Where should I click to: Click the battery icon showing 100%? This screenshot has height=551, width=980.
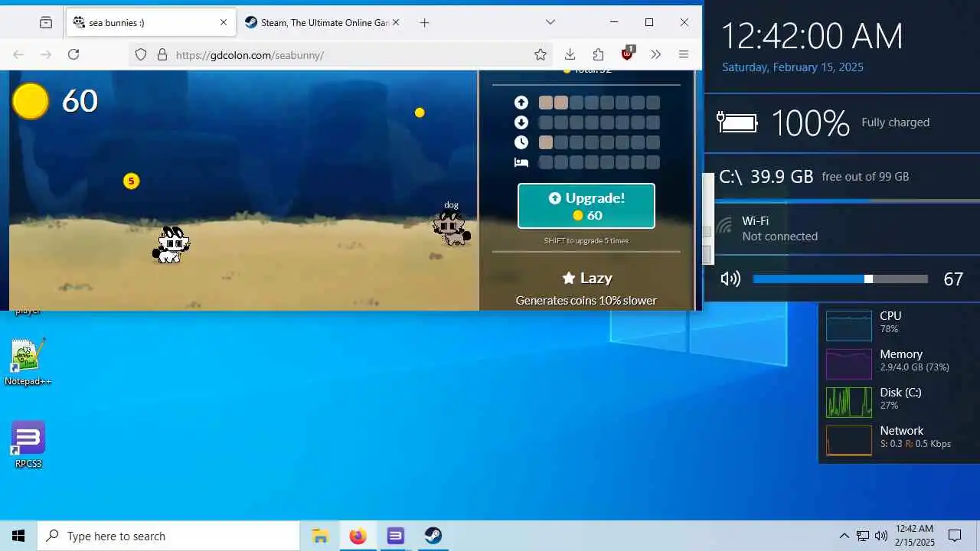click(x=737, y=122)
